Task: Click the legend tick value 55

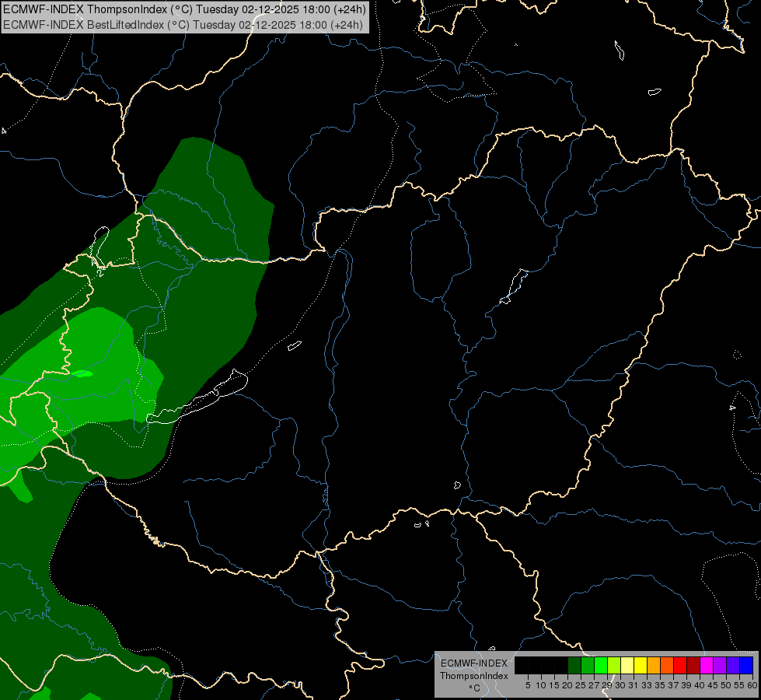Action: (739, 685)
